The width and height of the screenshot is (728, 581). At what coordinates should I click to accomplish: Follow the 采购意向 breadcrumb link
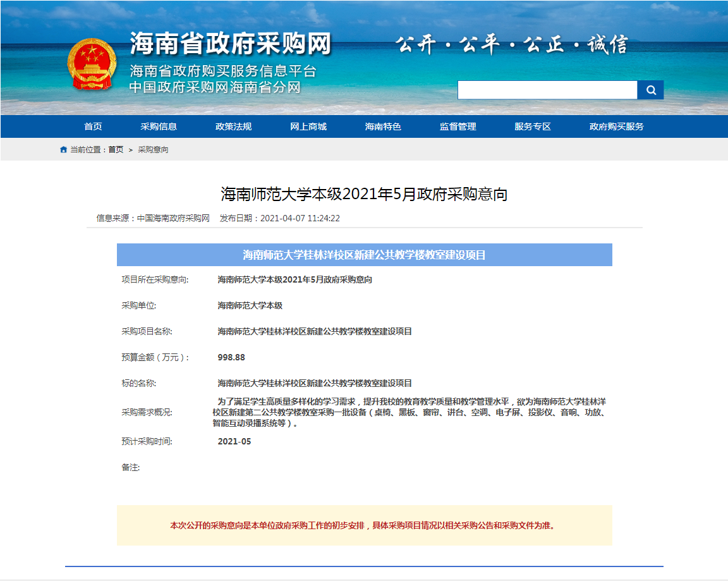[153, 150]
